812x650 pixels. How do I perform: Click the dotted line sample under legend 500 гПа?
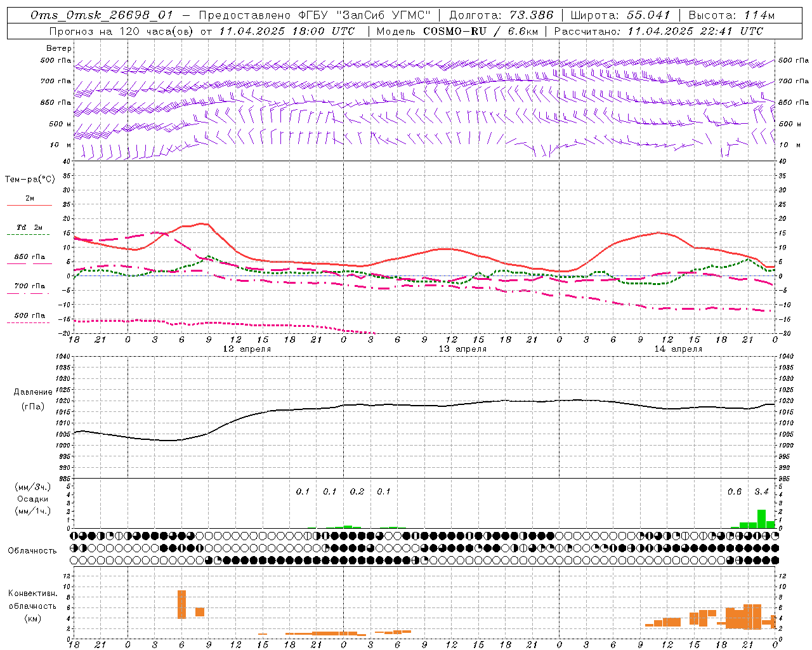coord(29,322)
